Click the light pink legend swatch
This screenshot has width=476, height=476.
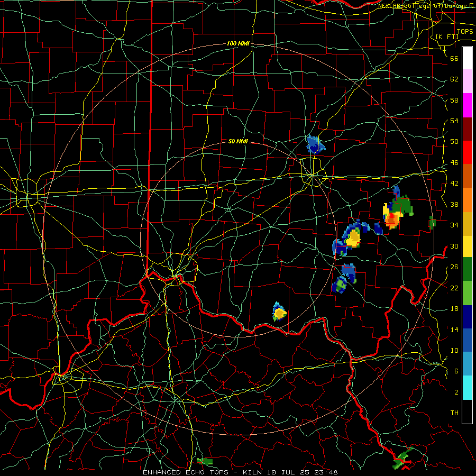tap(467, 81)
